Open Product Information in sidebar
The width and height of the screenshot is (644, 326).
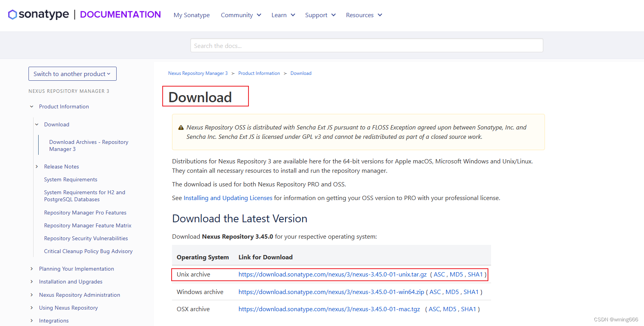tap(64, 106)
